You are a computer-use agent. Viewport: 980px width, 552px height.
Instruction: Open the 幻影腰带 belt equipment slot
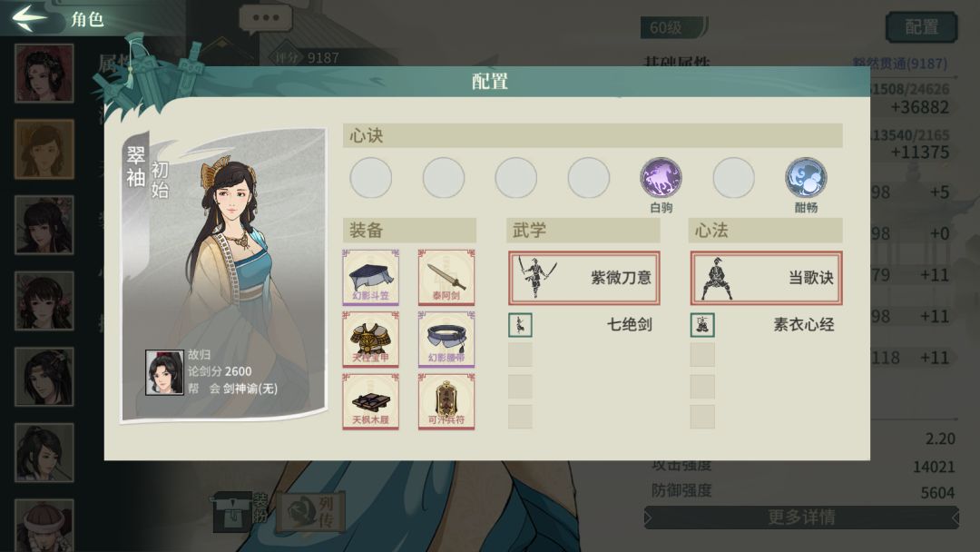[x=446, y=339]
